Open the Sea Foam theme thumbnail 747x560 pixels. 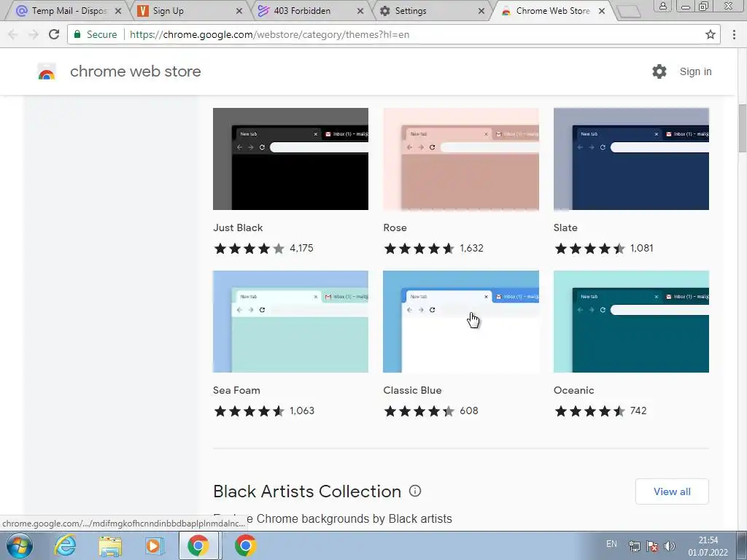[x=290, y=322]
